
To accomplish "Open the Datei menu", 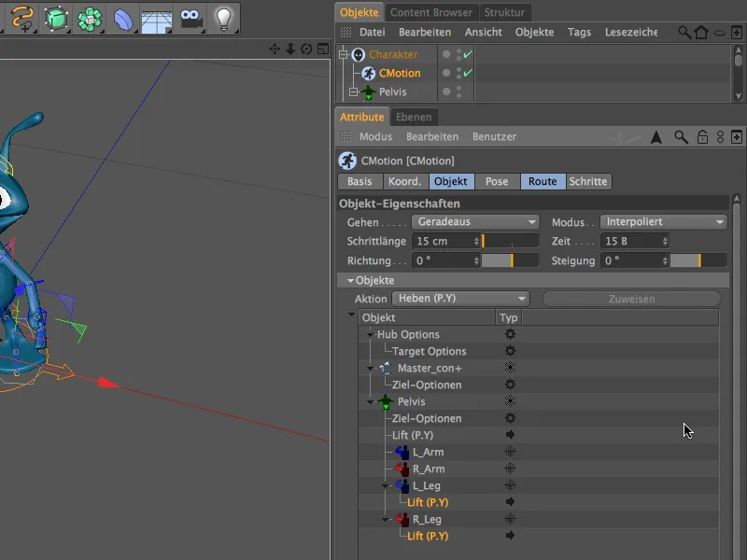I will [x=372, y=33].
